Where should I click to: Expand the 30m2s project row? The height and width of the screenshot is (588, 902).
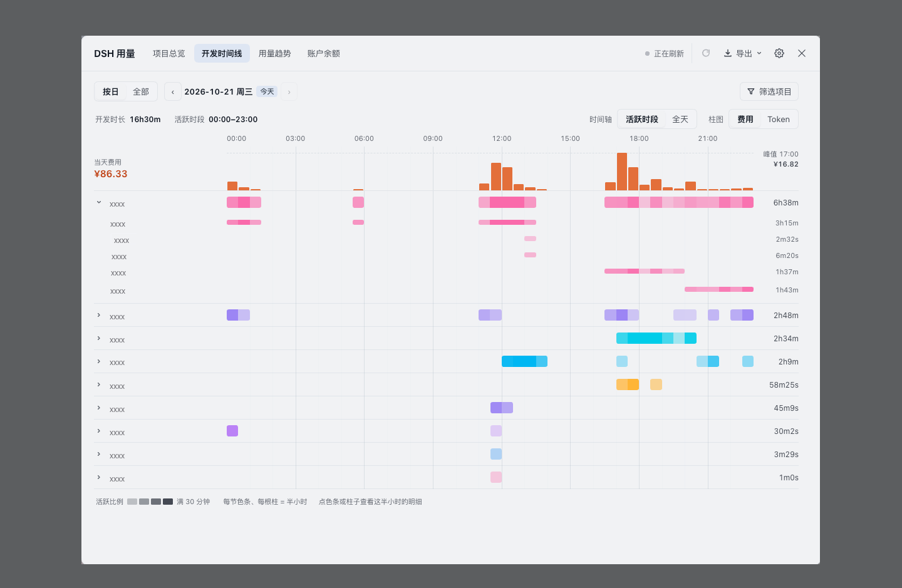[x=99, y=431]
